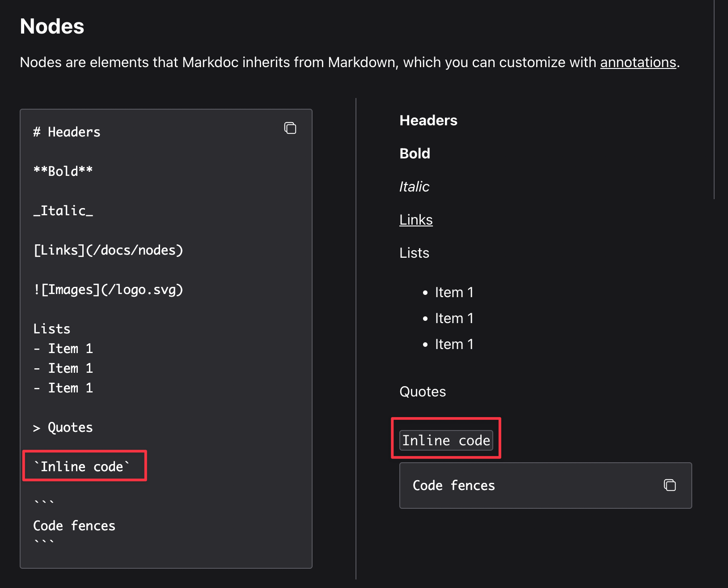This screenshot has width=728, height=588.
Task: Click the copy icon on the Markdown source block
Action: [x=290, y=128]
